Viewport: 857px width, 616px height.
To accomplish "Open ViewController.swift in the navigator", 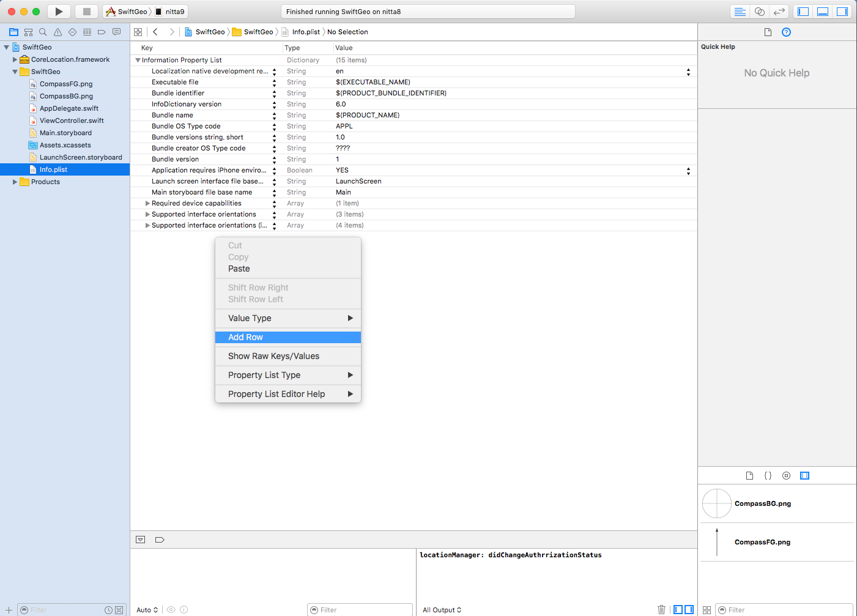I will pos(72,121).
